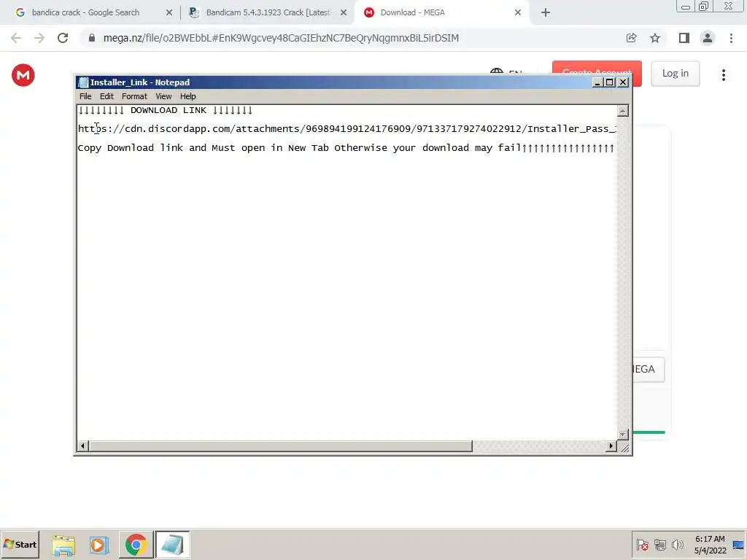This screenshot has width=747, height=560.
Task: Reload the MEGA page
Action: (x=63, y=38)
